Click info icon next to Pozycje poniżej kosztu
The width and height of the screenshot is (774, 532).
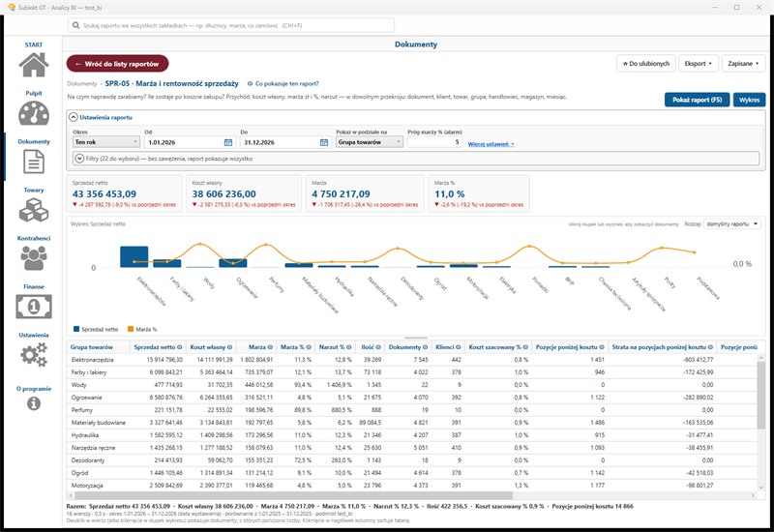(602, 347)
